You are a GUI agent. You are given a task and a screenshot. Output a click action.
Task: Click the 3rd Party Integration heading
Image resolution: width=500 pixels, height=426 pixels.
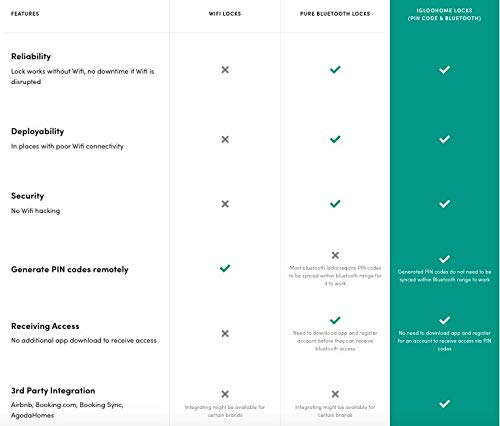coord(53,390)
